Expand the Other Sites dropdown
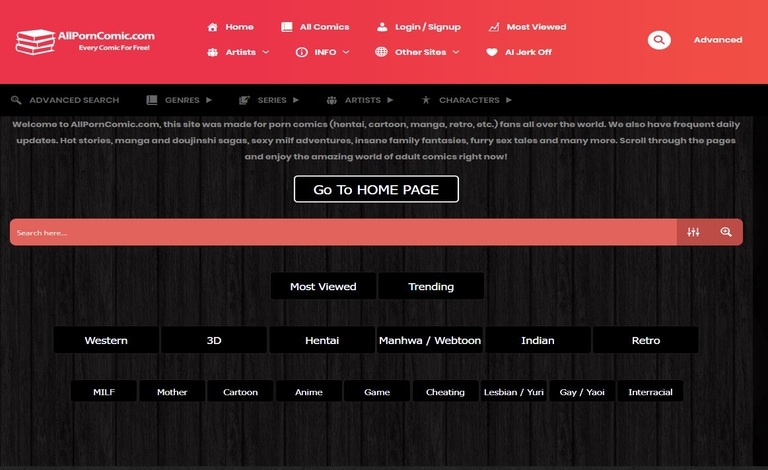 tap(418, 52)
